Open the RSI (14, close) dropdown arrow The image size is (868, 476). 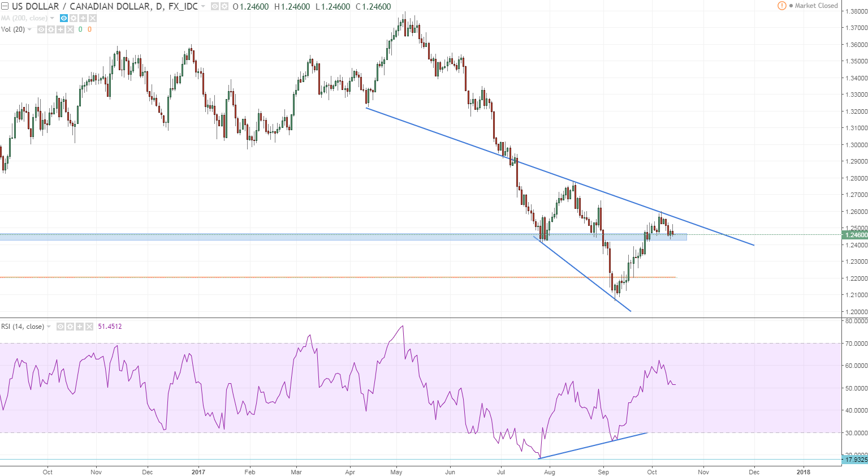(x=49, y=327)
